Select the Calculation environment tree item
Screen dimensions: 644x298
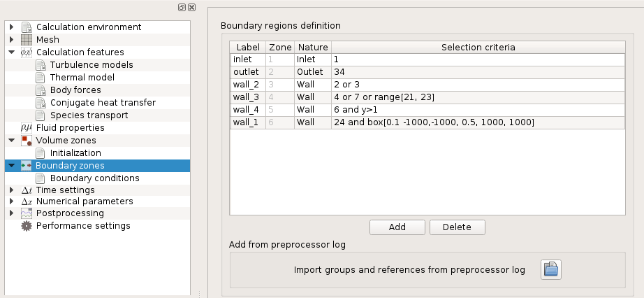(89, 27)
